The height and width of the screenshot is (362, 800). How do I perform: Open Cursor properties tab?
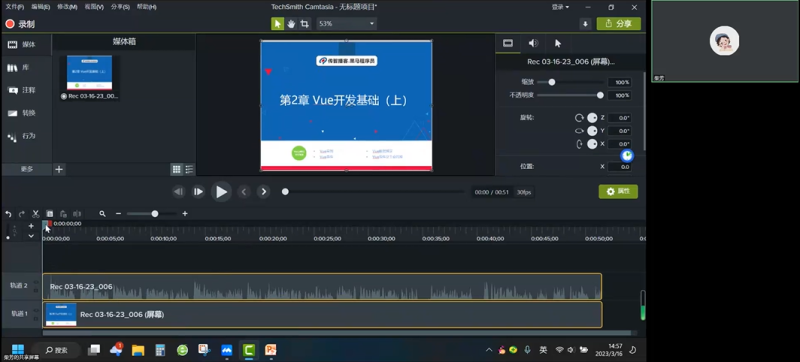pyautogui.click(x=558, y=43)
